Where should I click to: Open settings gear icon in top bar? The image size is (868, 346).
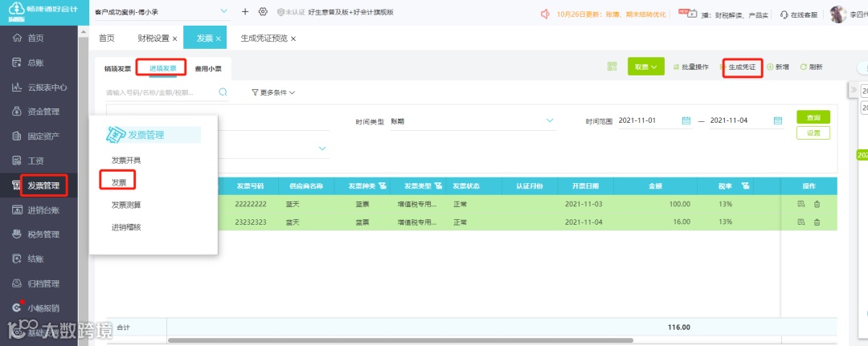point(263,11)
